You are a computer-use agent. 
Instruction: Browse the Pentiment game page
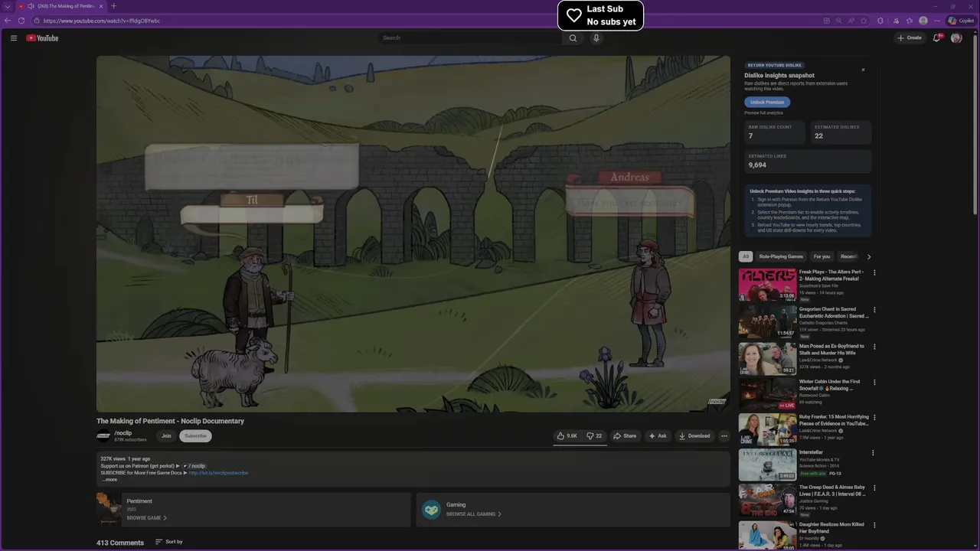pyautogui.click(x=147, y=518)
